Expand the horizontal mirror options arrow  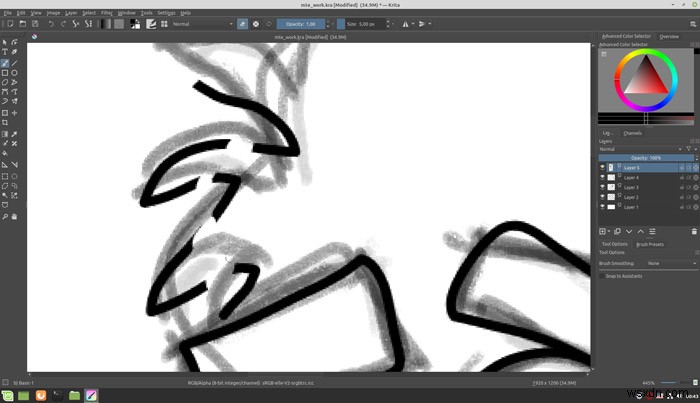pos(413,24)
